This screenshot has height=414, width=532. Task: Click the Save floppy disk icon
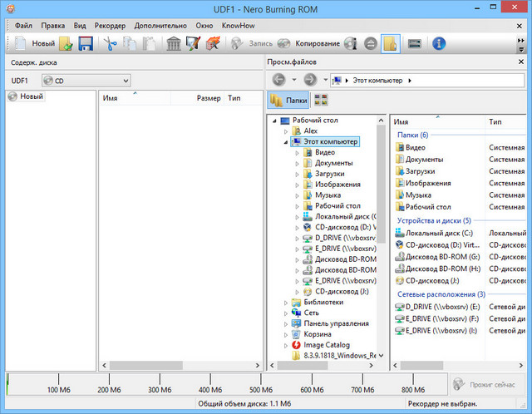coord(85,43)
